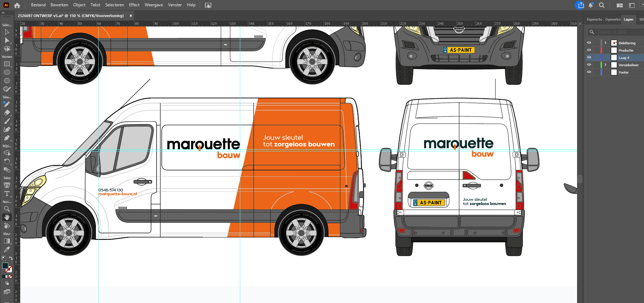Viewport: 644px width, 303px height.
Task: Select the Laag 4 layer
Action: [624, 58]
